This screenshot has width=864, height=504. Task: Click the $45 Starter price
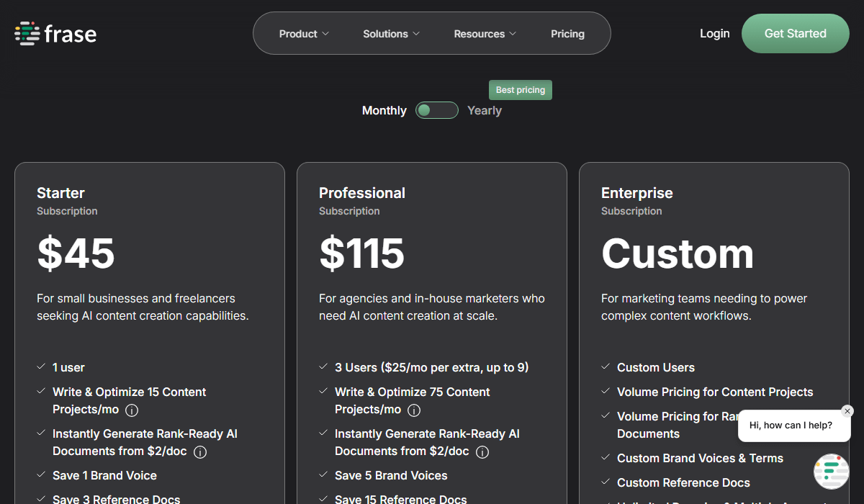[x=76, y=253]
